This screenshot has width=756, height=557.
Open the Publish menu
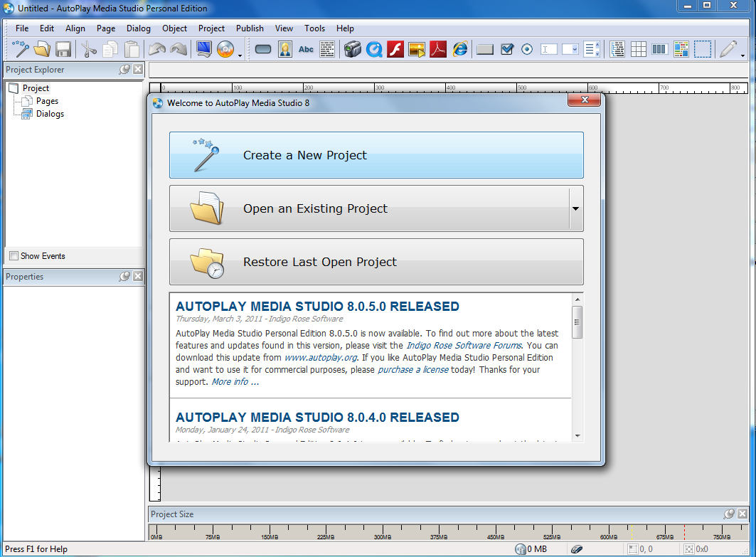click(250, 28)
